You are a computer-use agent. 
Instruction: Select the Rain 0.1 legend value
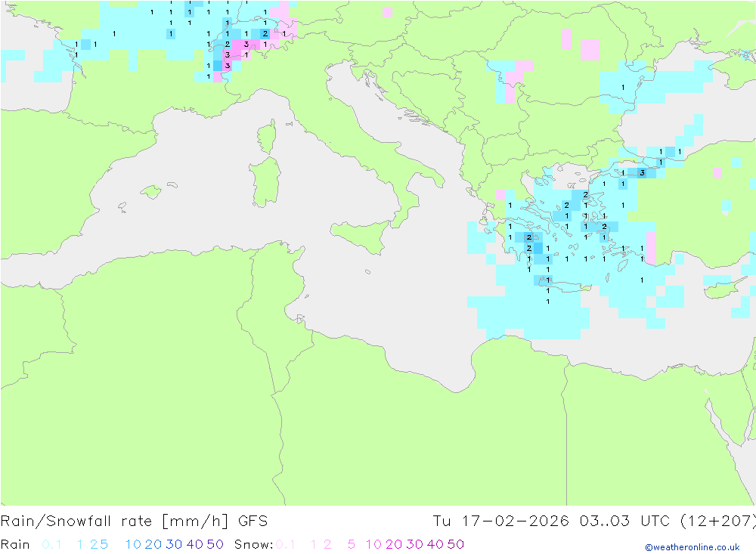pyautogui.click(x=51, y=544)
